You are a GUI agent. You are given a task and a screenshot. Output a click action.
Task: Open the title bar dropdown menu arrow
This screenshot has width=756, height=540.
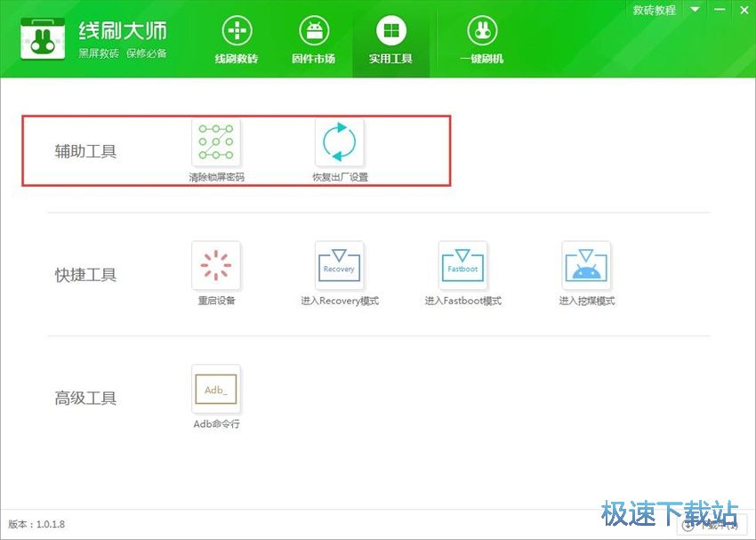click(695, 9)
